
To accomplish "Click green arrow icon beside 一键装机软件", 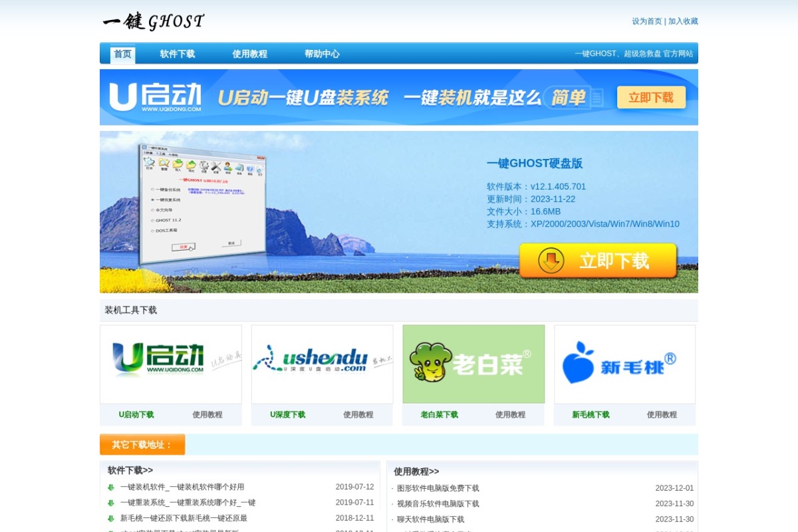I will tap(111, 487).
